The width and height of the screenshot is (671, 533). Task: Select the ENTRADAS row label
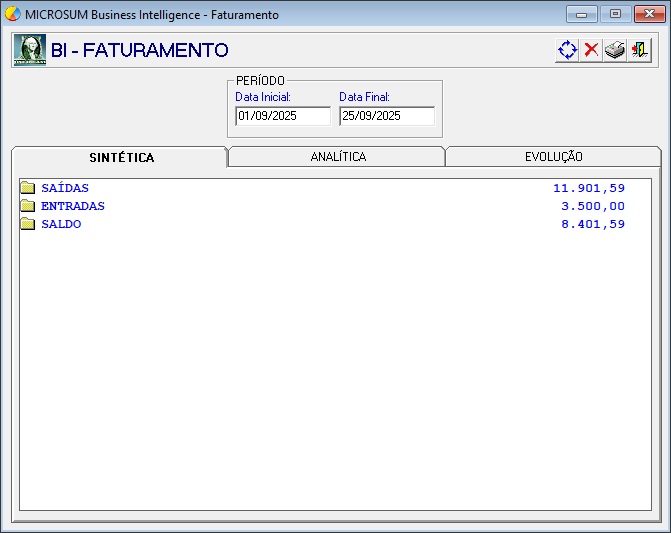[73, 206]
